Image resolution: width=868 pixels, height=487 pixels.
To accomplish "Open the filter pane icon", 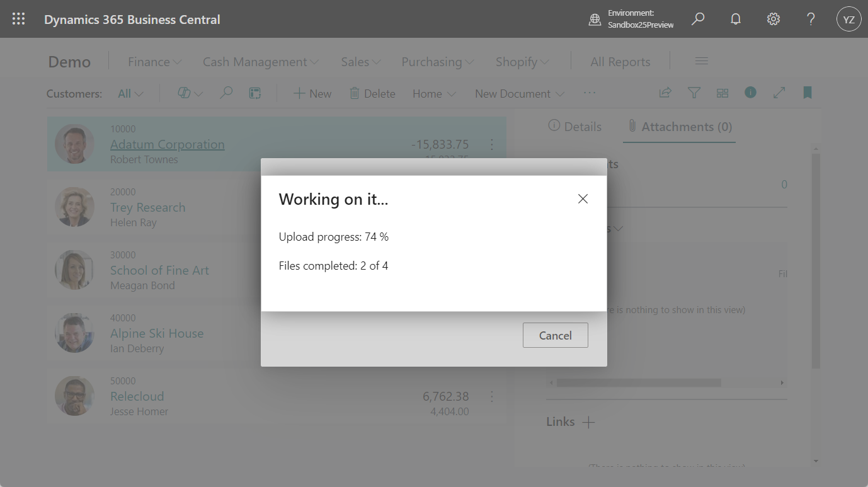I will coord(694,93).
